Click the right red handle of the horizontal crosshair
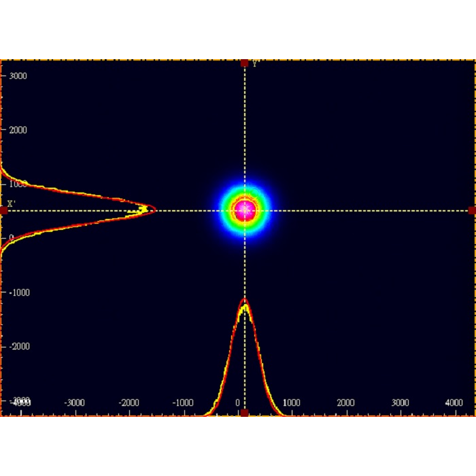The height and width of the screenshot is (476, 476). pos(472,211)
